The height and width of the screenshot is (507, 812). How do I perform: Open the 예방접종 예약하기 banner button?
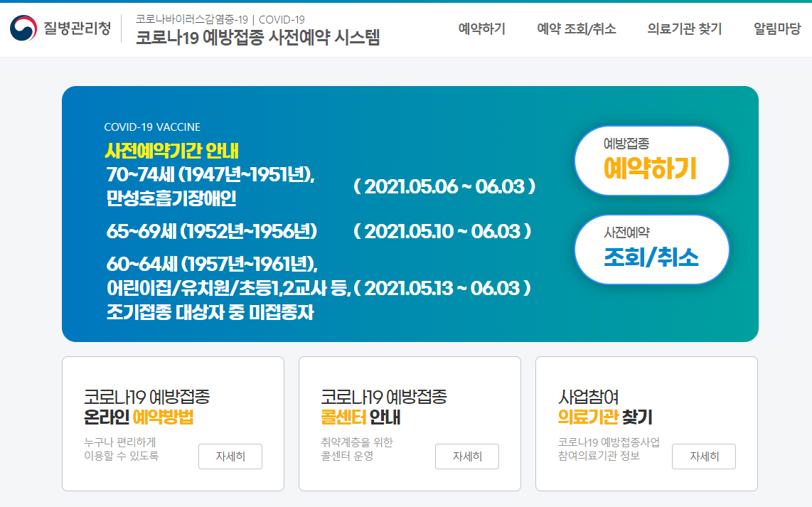(651, 161)
